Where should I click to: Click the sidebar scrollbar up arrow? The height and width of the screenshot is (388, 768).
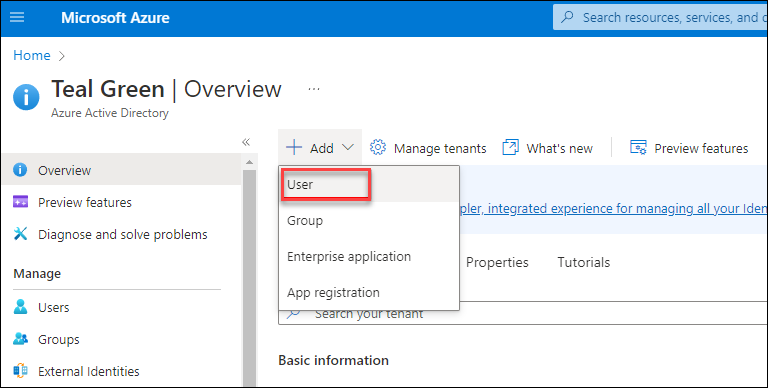[249, 162]
